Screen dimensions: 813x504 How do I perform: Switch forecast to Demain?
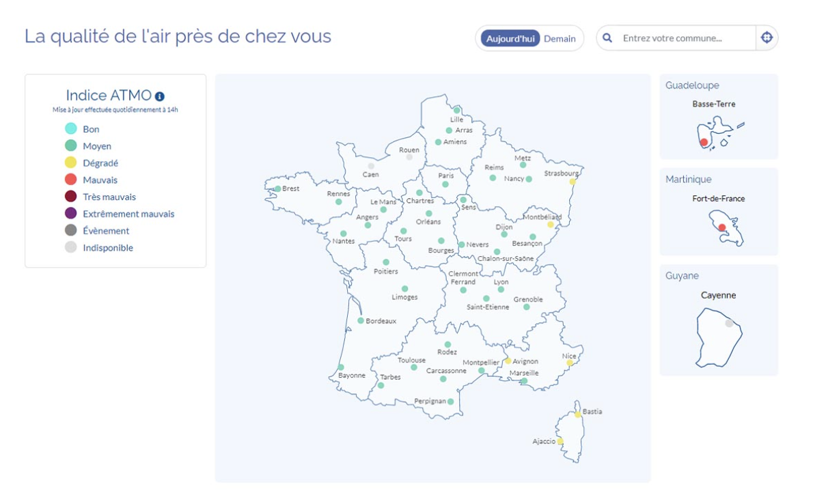tap(560, 39)
